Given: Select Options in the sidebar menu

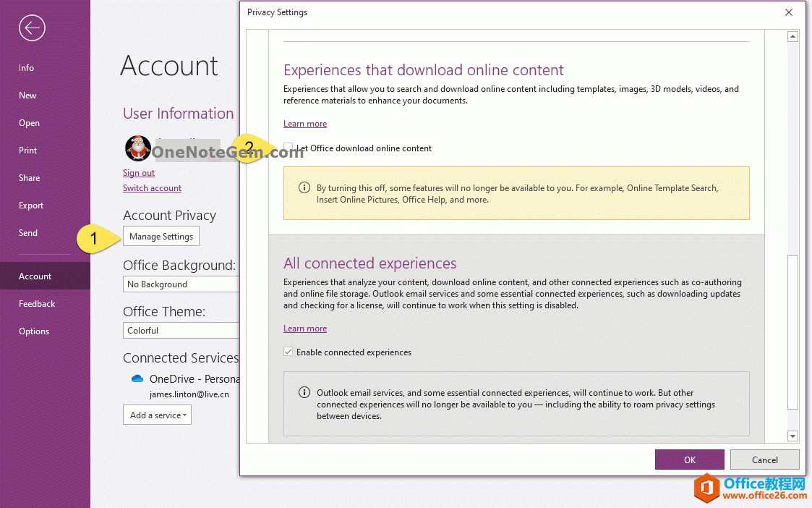Looking at the screenshot, I should 33,331.
